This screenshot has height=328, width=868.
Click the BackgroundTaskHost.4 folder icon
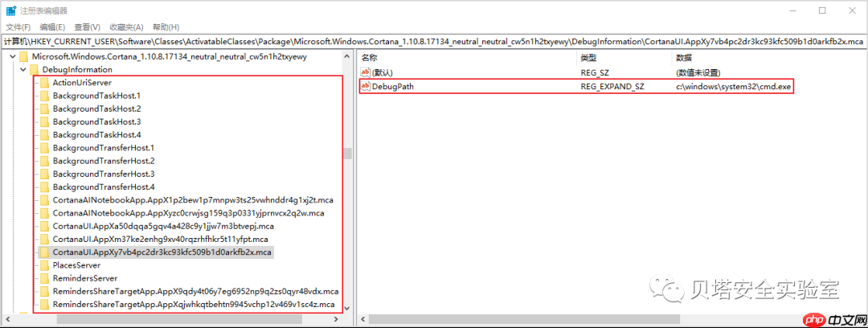[x=44, y=134]
